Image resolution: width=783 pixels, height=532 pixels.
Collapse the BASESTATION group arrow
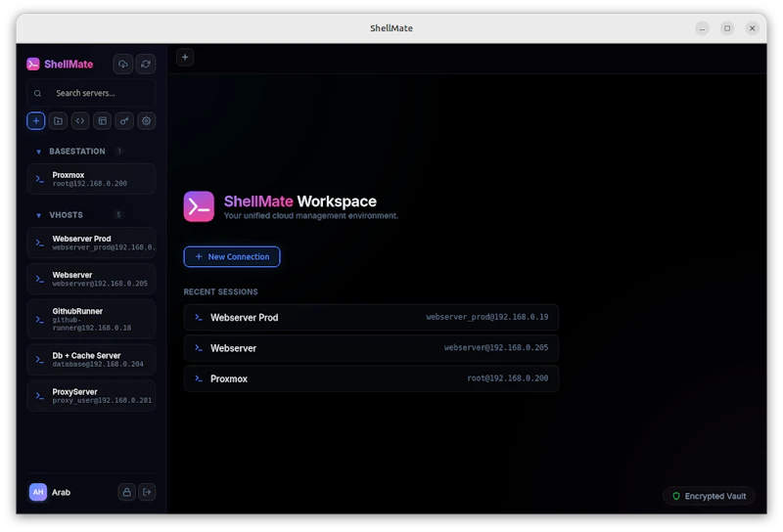[38, 152]
